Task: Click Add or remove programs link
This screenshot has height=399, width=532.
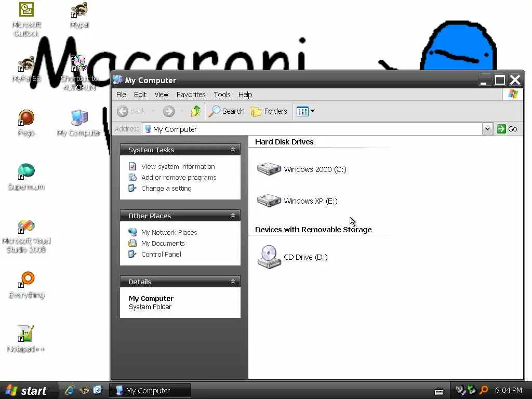Action: 179,178
